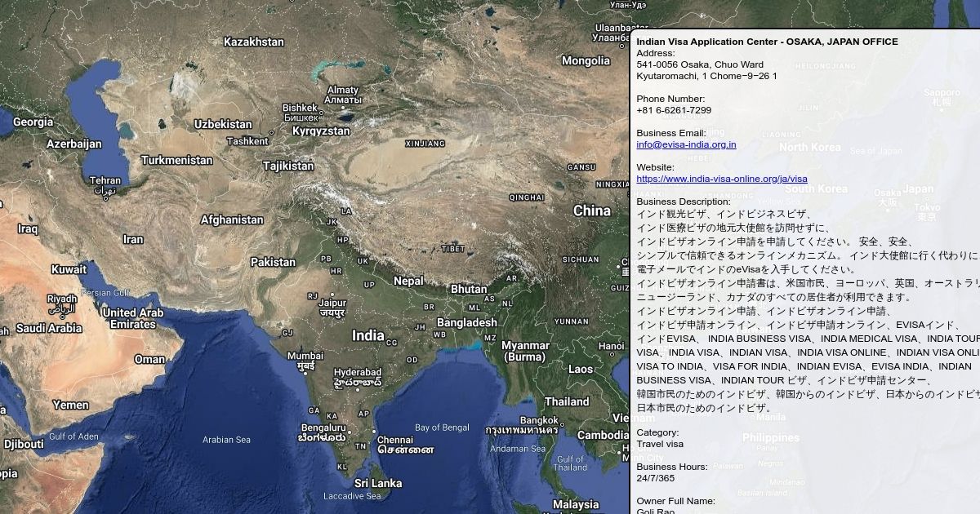This screenshot has width=980, height=514.
Task: Click the Jaipur city label
Action: click(332, 307)
